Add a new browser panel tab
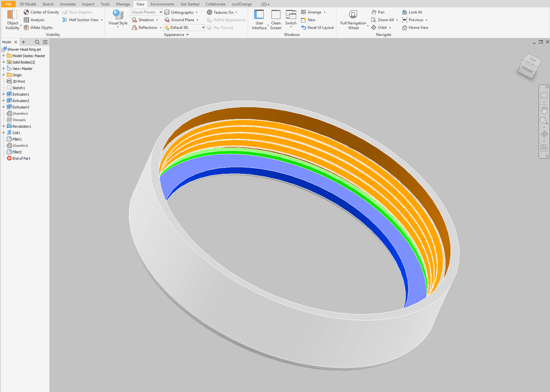The width and height of the screenshot is (550, 392). coord(24,42)
